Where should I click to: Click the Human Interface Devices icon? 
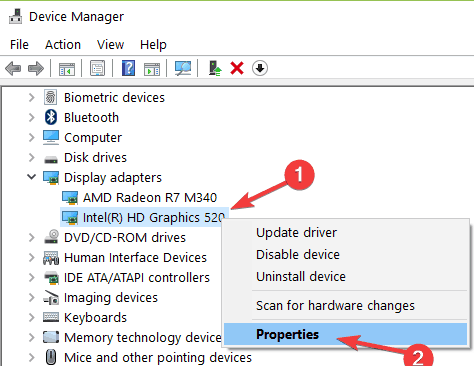[51, 258]
